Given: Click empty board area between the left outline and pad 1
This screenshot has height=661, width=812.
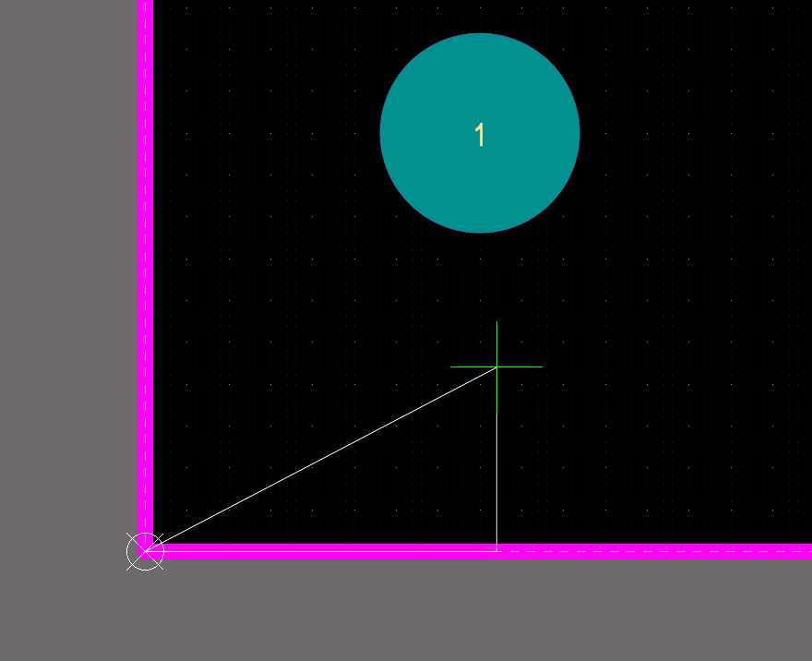Looking at the screenshot, I should [x=264, y=135].
